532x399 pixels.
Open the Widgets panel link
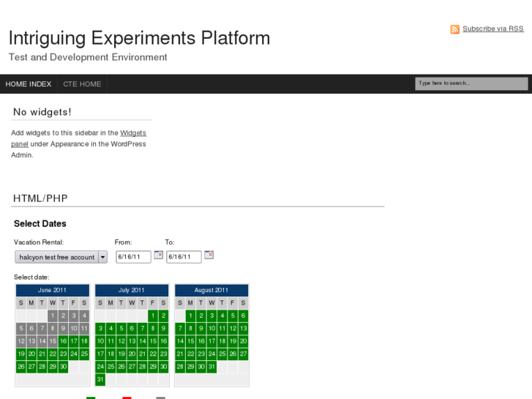pyautogui.click(x=133, y=133)
